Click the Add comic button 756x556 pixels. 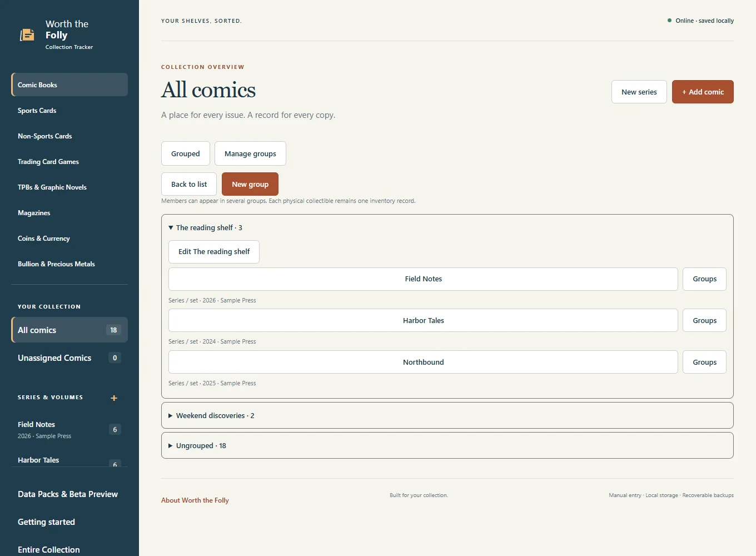(x=703, y=92)
